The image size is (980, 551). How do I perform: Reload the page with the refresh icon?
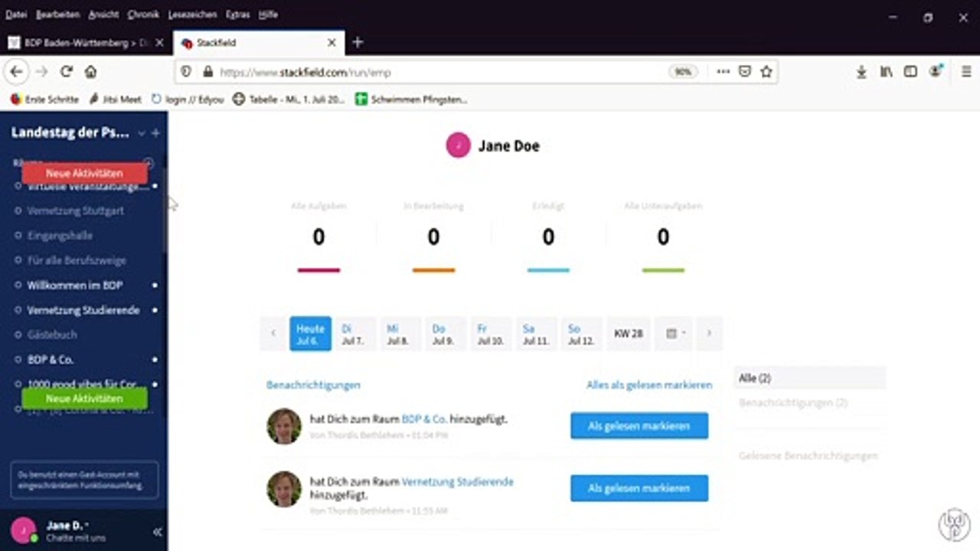click(67, 72)
